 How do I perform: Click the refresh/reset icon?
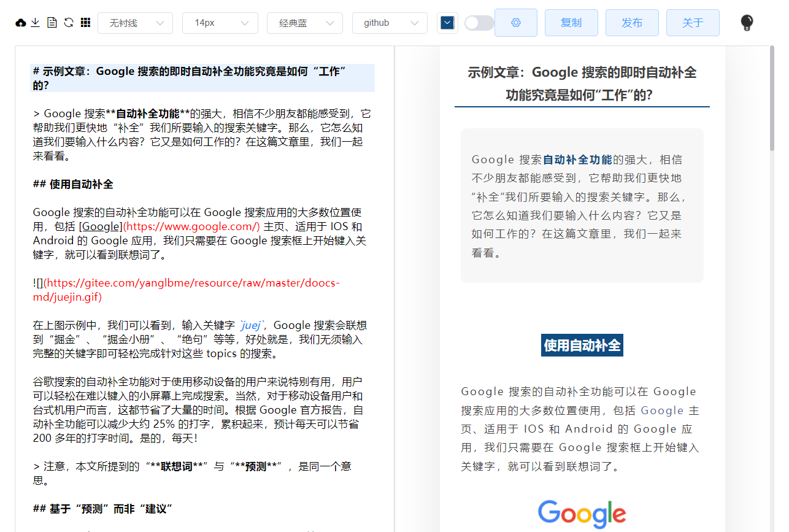point(69,23)
